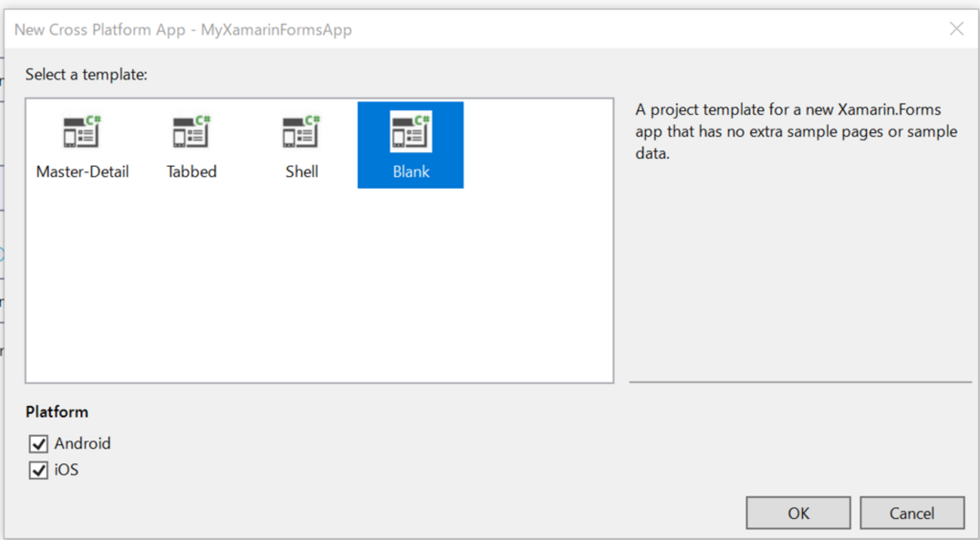Image resolution: width=980 pixels, height=540 pixels.
Task: Select the Blank template name label
Action: pos(411,172)
